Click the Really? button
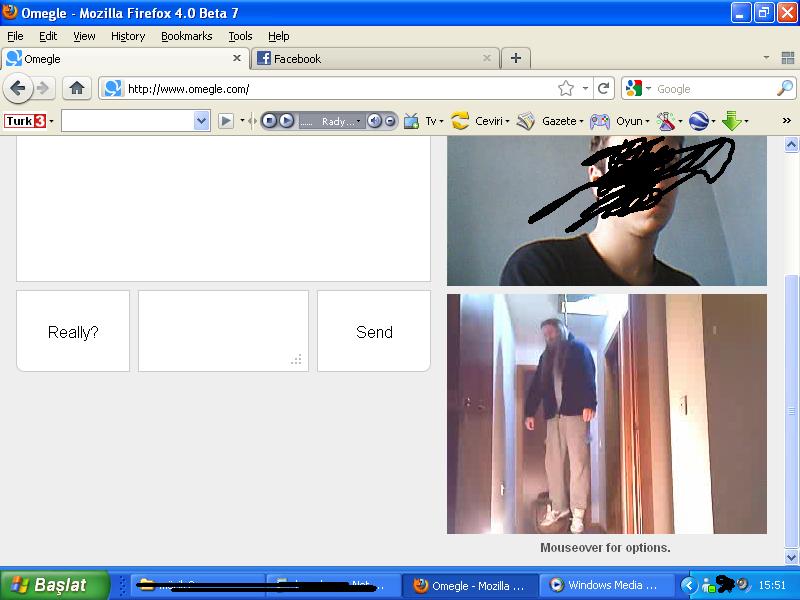This screenshot has height=600, width=800. tap(71, 331)
